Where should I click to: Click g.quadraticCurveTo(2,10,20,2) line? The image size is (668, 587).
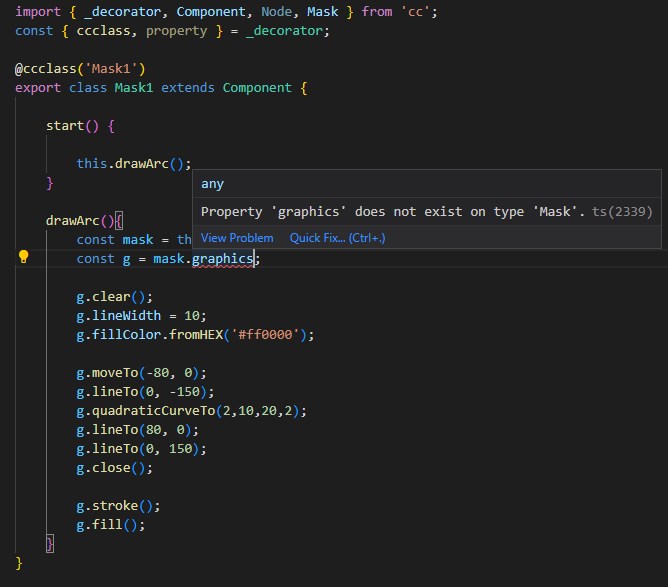click(191, 411)
